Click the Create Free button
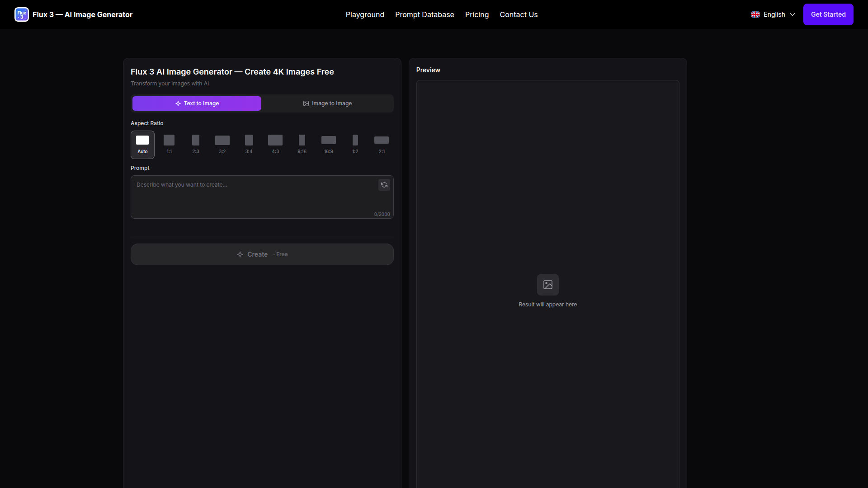Image resolution: width=868 pixels, height=488 pixels. pyautogui.click(x=262, y=254)
